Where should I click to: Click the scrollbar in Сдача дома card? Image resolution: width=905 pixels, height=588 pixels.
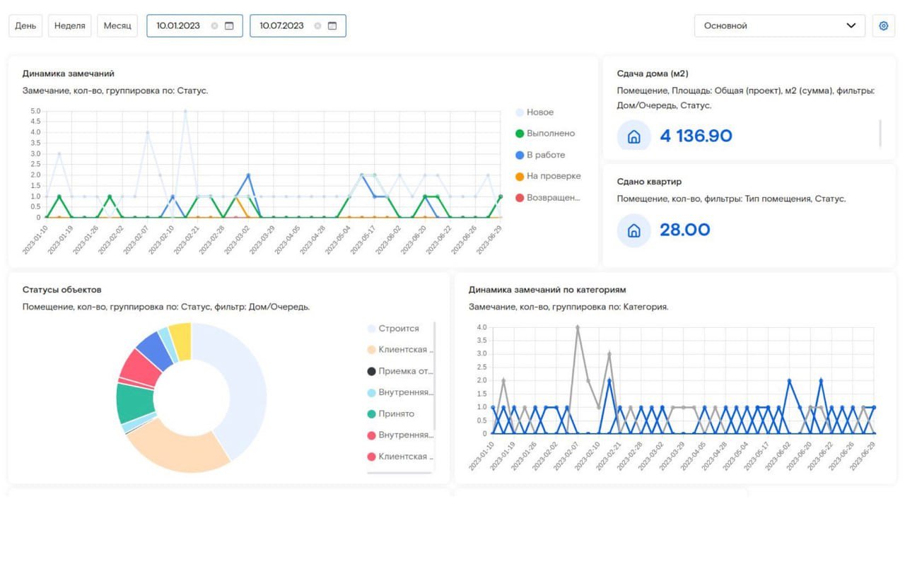(x=880, y=133)
